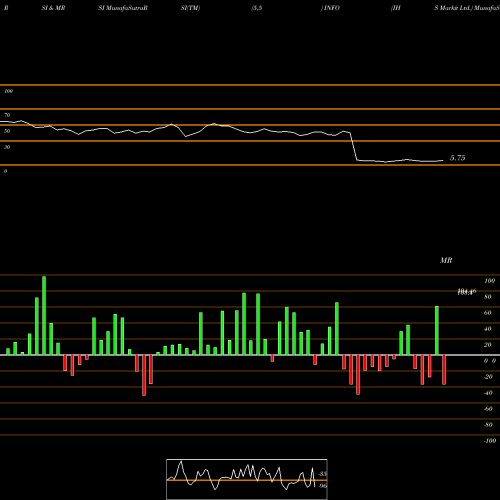500x500 pixels.
Task: Click the RSI value label 5.75
Action: click(457, 158)
